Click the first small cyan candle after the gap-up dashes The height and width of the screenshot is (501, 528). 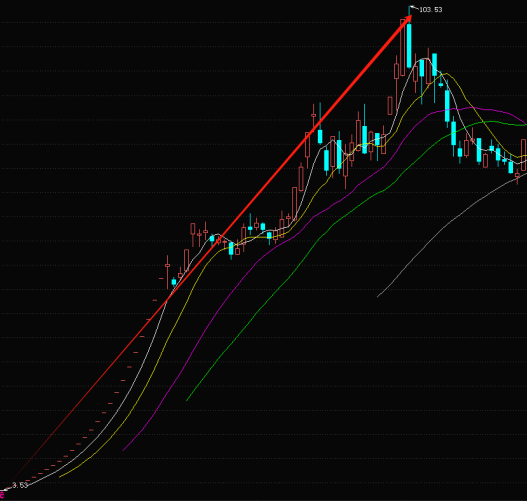(x=174, y=282)
